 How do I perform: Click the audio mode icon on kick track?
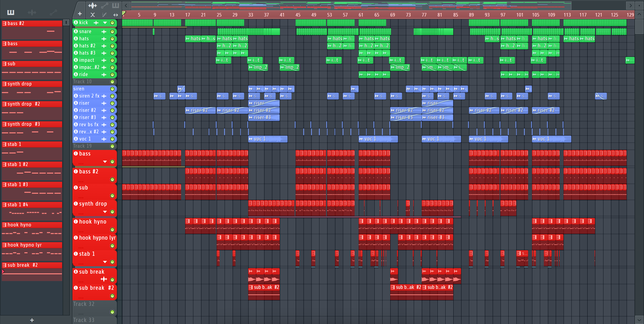pyautogui.click(x=76, y=22)
